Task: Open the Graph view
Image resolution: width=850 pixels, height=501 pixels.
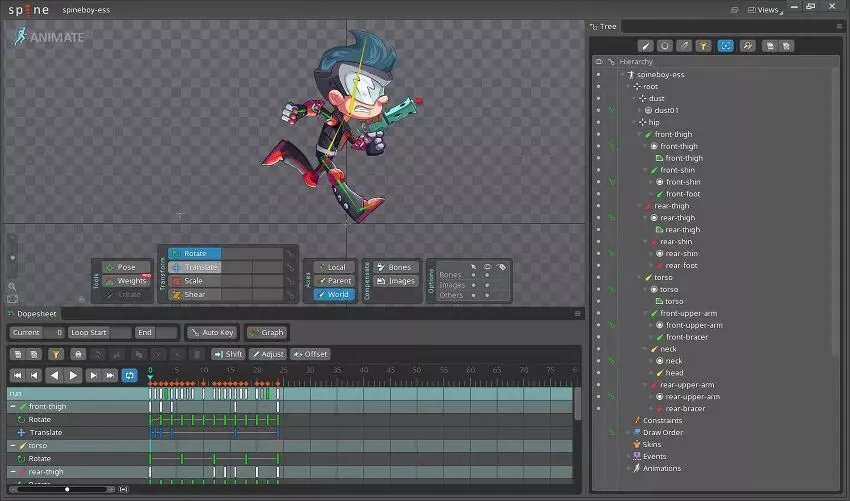Action: [x=266, y=332]
